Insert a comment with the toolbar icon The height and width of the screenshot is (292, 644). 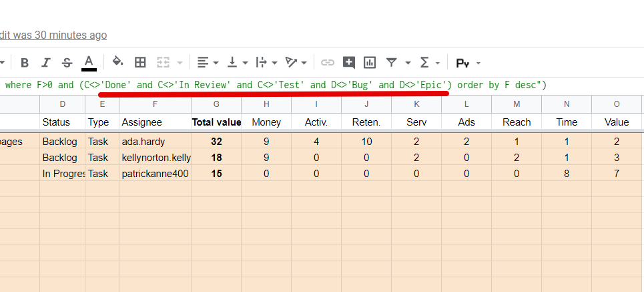pos(348,63)
